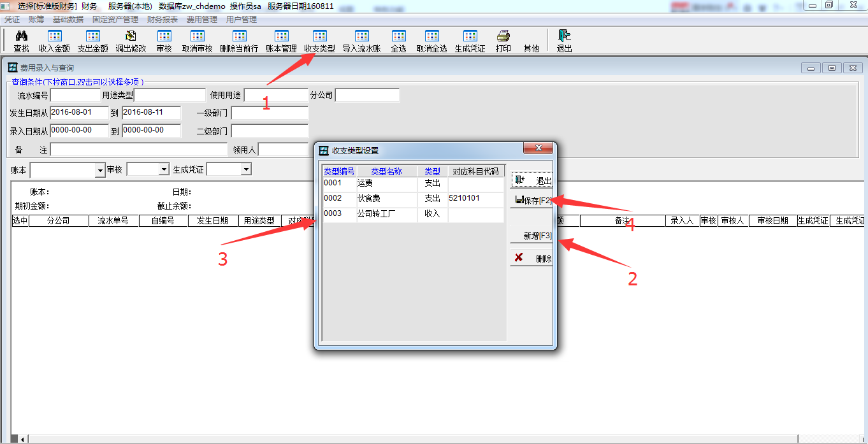The width and height of the screenshot is (868, 444).
Task: Expand the 账本 dropdown
Action: tap(100, 170)
